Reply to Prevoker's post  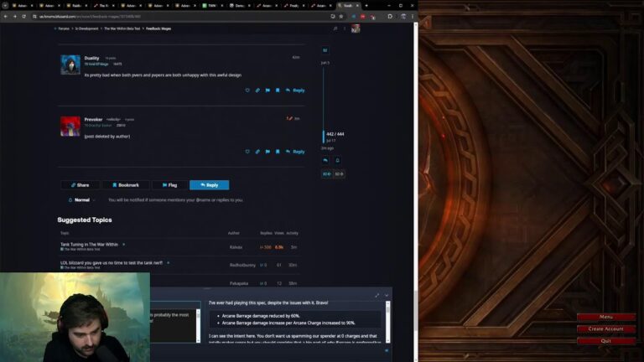pyautogui.click(x=295, y=152)
